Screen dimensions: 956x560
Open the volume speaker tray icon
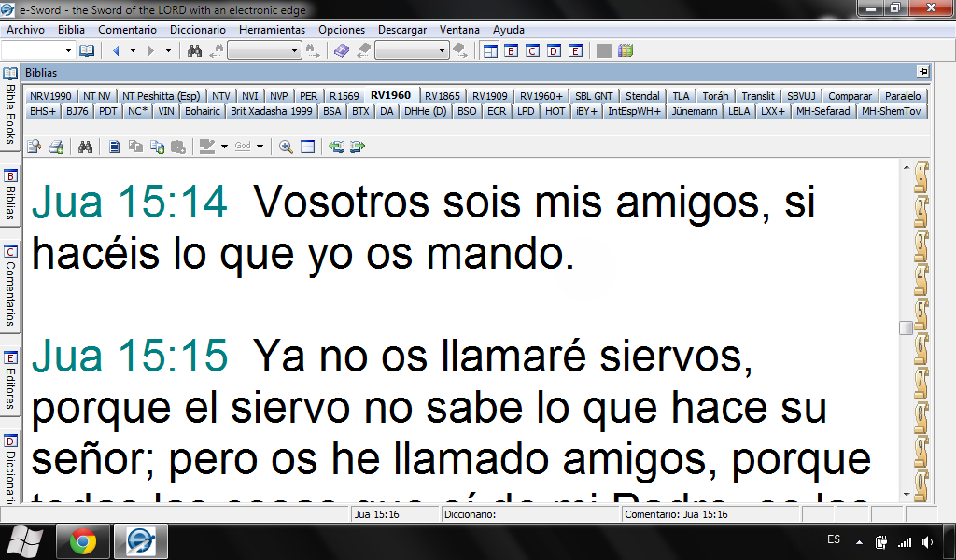click(x=927, y=541)
